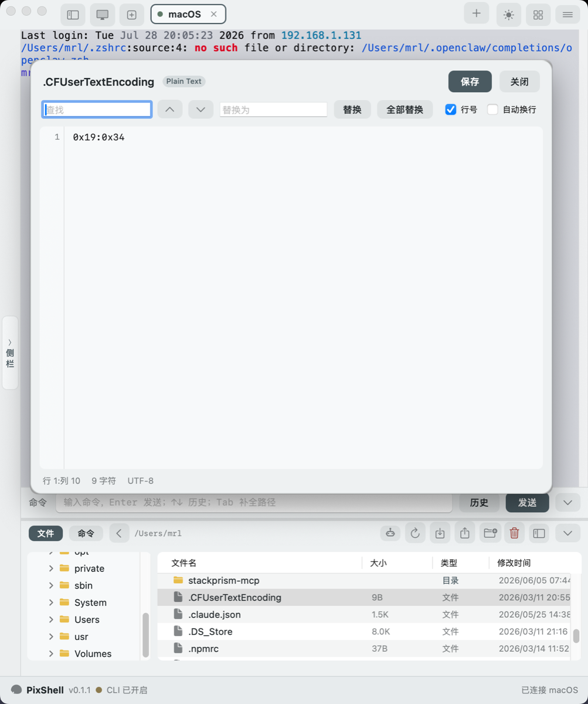Screen dimensions: 588x704
Task: Select the .CFUserTextEncoding file row
Action: click(x=365, y=597)
